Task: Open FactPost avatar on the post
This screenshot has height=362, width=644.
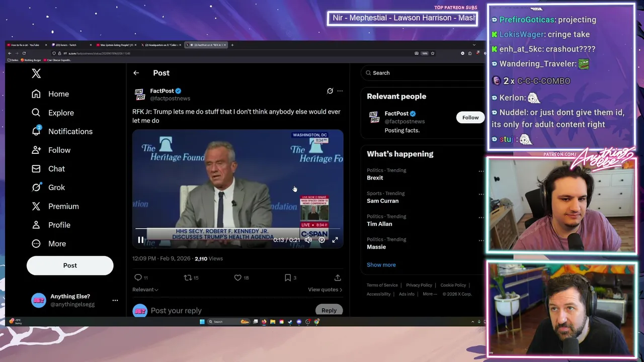Action: (x=140, y=95)
